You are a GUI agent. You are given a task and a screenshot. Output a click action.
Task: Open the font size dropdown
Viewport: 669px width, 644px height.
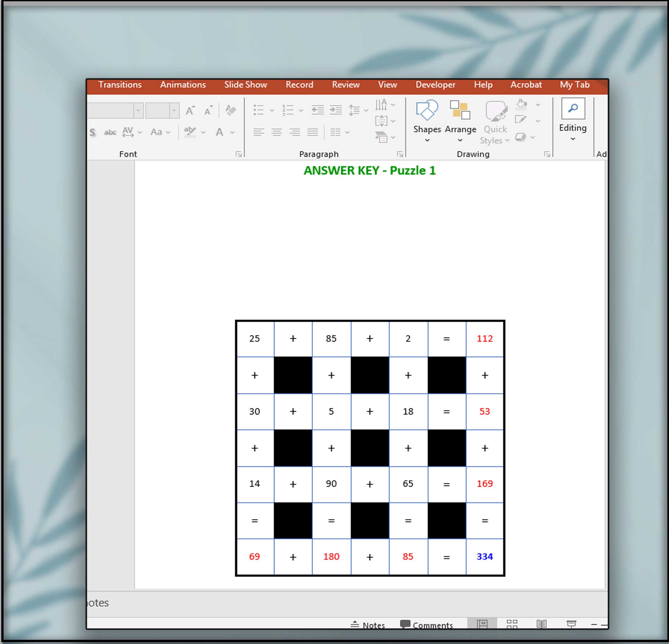coord(174,111)
